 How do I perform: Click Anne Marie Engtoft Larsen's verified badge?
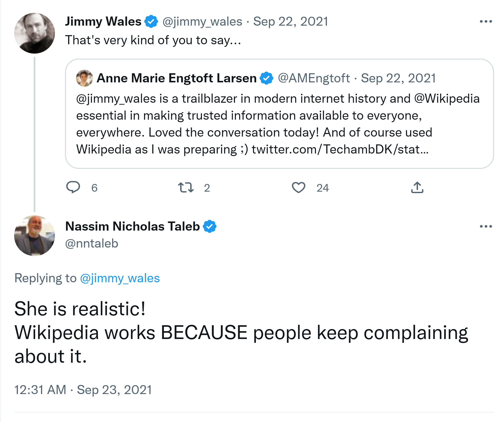[x=266, y=78]
